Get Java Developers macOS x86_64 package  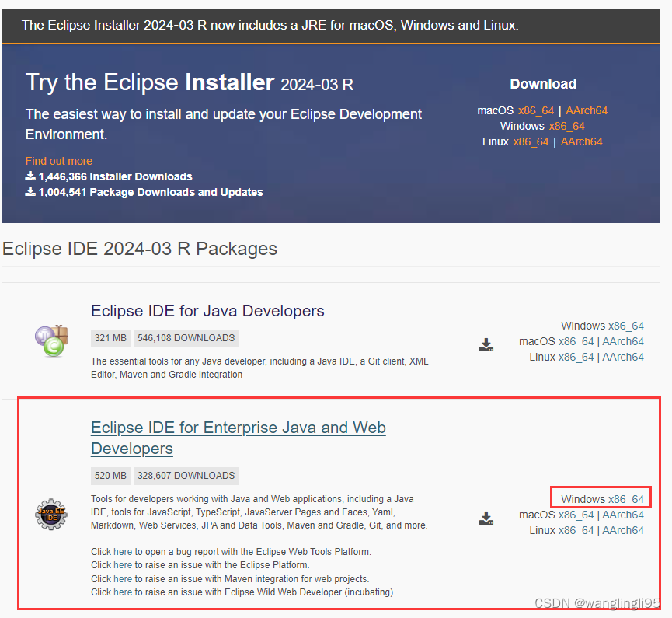(576, 341)
